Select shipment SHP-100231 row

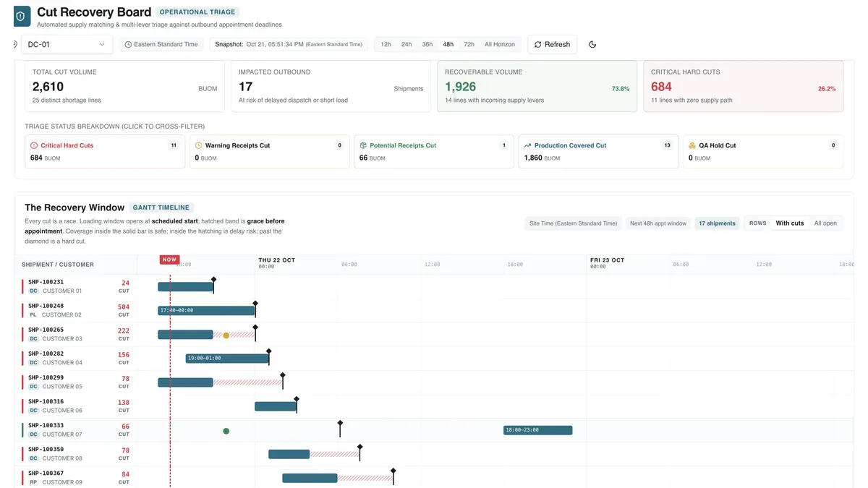[x=434, y=286]
